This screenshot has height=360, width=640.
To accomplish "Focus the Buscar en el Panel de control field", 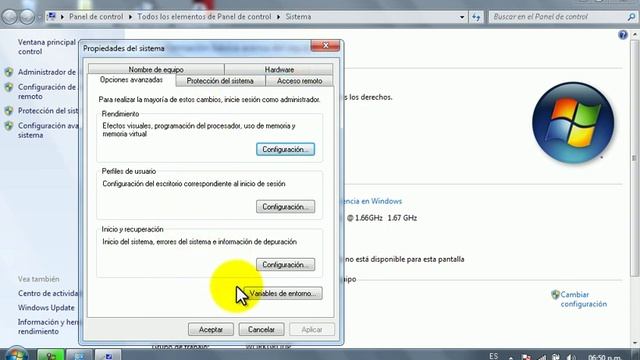I will (563, 17).
